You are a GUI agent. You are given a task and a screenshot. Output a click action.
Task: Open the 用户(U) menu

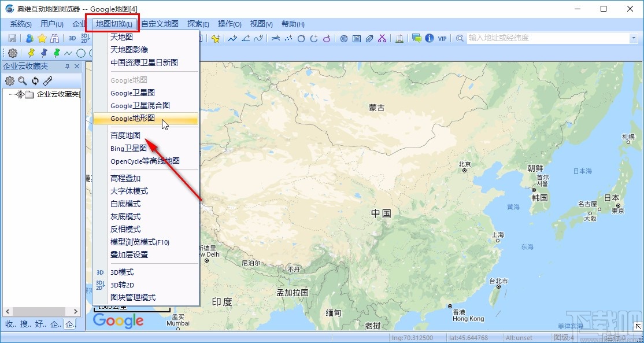[52, 24]
